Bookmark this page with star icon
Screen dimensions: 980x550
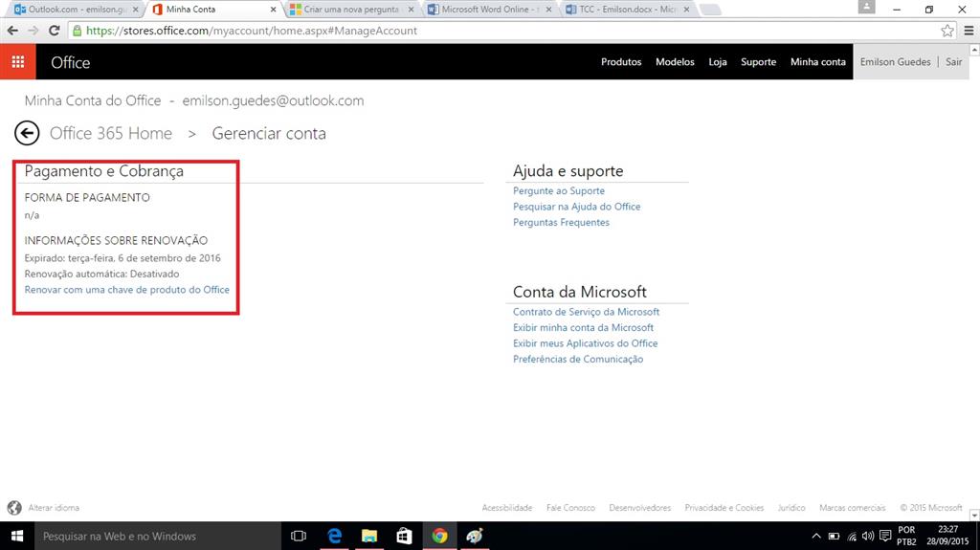947,30
